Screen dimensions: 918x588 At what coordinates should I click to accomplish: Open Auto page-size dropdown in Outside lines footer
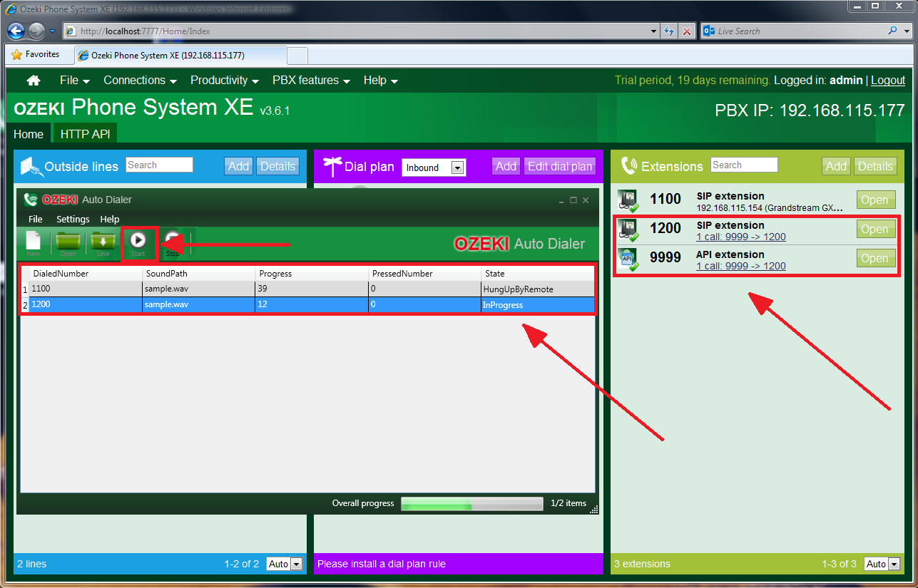(x=285, y=564)
